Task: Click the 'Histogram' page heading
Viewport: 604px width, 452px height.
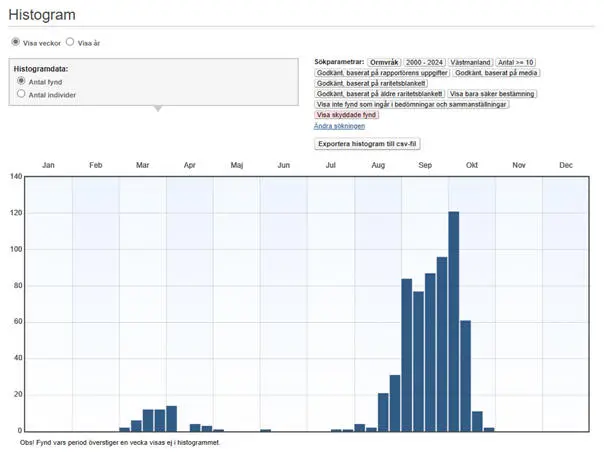Action: tap(41, 13)
